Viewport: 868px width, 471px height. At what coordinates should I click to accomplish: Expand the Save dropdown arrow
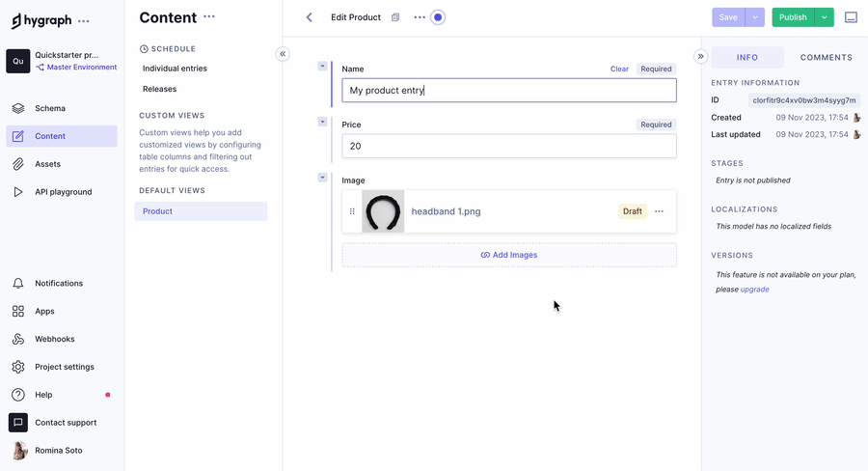755,17
